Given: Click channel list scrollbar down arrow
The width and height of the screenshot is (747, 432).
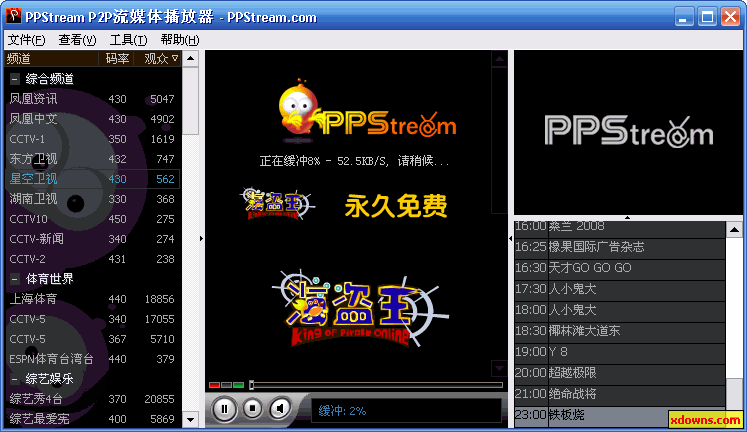Looking at the screenshot, I should point(191,420).
